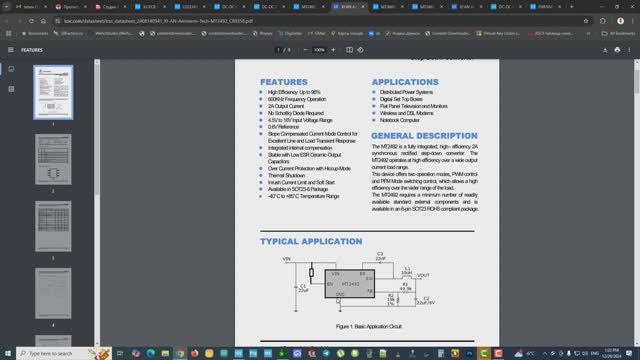The height and width of the screenshot is (360, 640).
Task: Click the address bar with PDF URL
Action: pyautogui.click(x=318, y=21)
